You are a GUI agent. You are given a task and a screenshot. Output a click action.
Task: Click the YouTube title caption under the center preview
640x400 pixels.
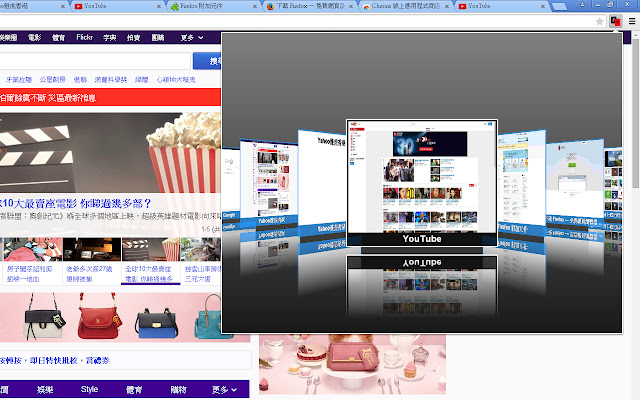pyautogui.click(x=422, y=239)
